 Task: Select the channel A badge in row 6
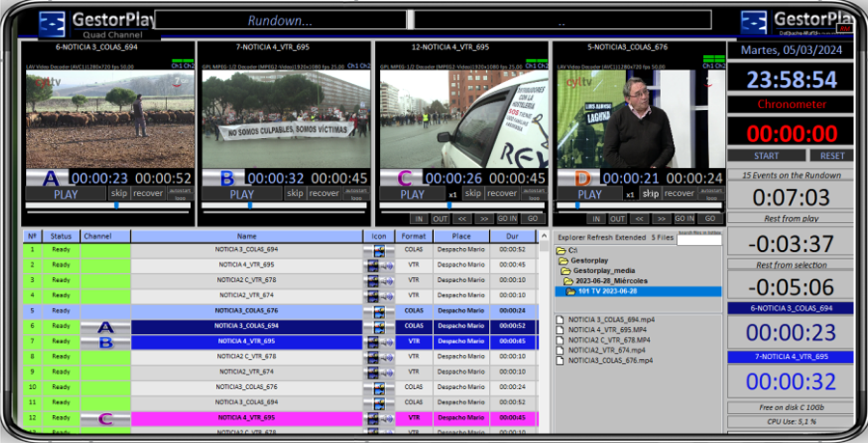[x=106, y=326]
